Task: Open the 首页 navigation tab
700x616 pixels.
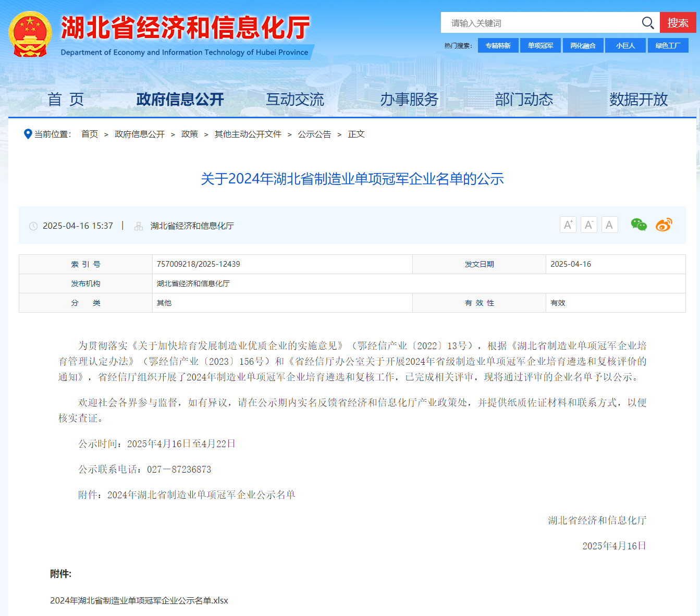Action: pos(66,99)
